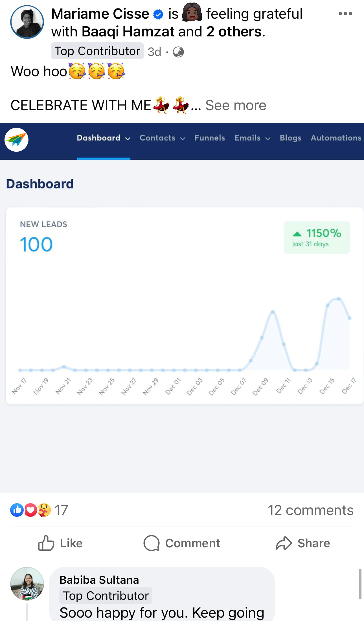The width and height of the screenshot is (364, 621).
Task: Tap the speech bubble Comment icon
Action: click(152, 543)
